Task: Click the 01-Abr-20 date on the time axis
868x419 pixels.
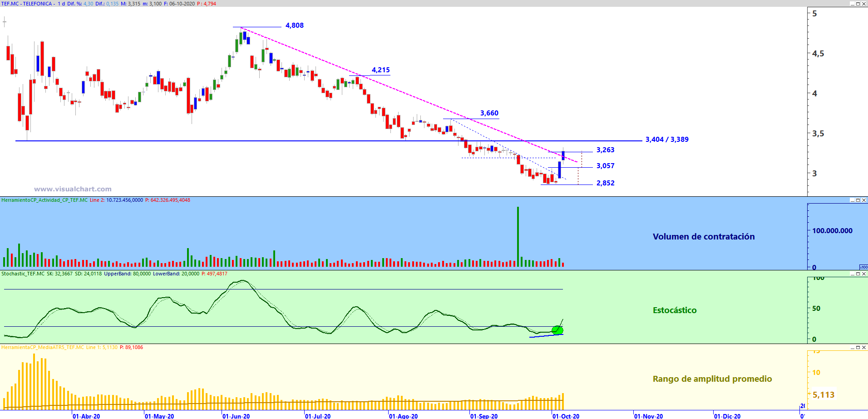Action: click(86, 416)
